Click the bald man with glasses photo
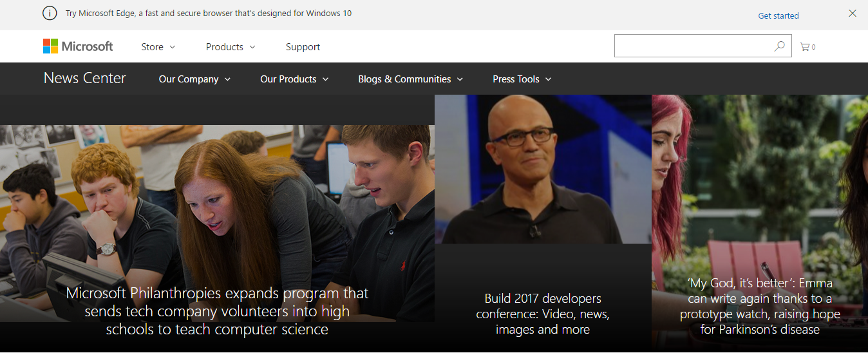Image resolution: width=868 pixels, height=353 pixels. coord(543,169)
